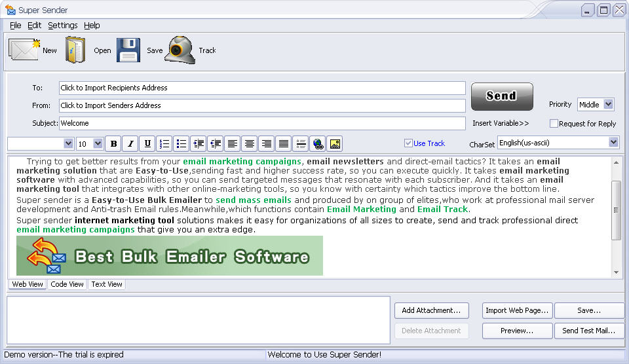Toggle italic formatting
Image resolution: width=629 pixels, height=364 pixels.
tap(130, 143)
